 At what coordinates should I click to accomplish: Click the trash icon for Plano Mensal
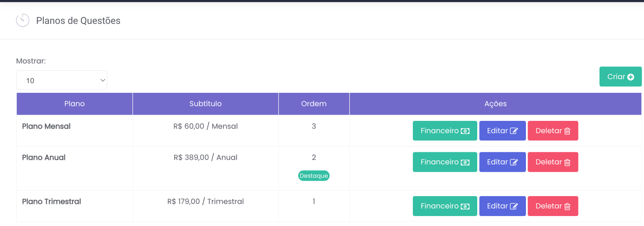coord(567,131)
